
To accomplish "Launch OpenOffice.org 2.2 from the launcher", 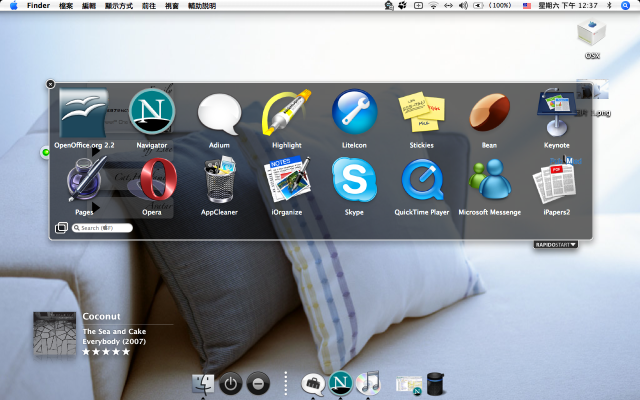I will click(84, 113).
